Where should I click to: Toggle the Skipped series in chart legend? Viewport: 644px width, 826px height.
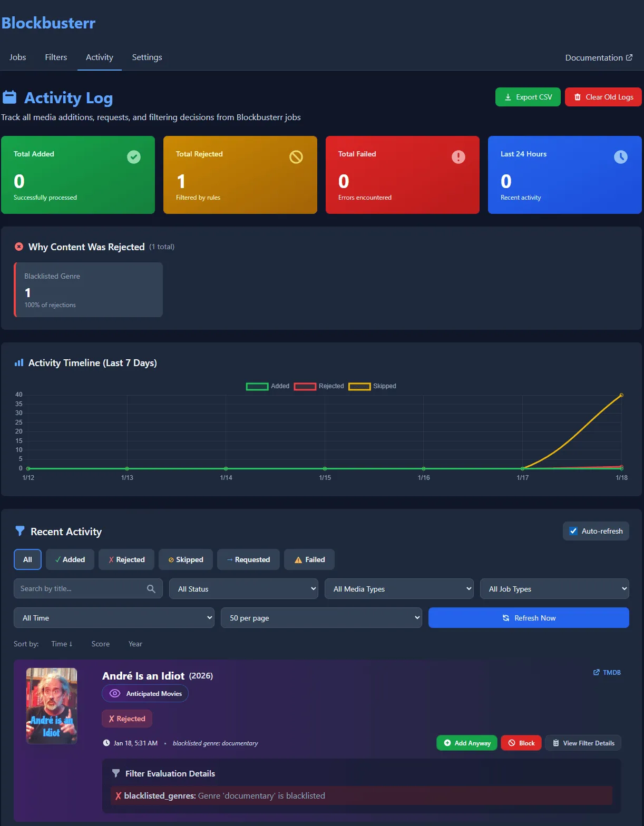coord(372,386)
